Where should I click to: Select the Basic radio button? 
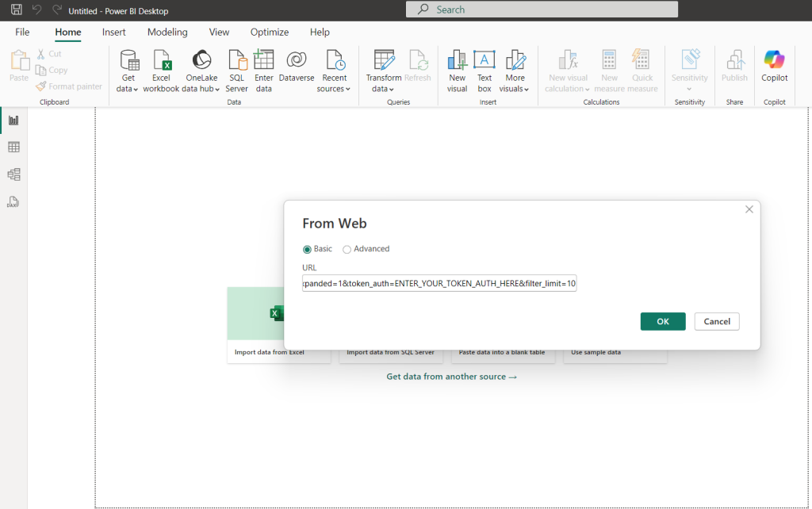click(308, 248)
